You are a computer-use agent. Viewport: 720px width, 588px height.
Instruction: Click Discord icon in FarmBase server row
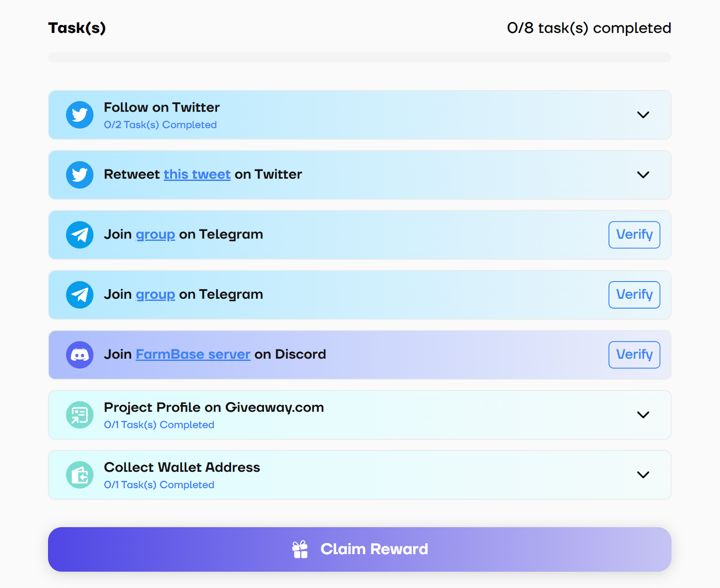coord(80,355)
